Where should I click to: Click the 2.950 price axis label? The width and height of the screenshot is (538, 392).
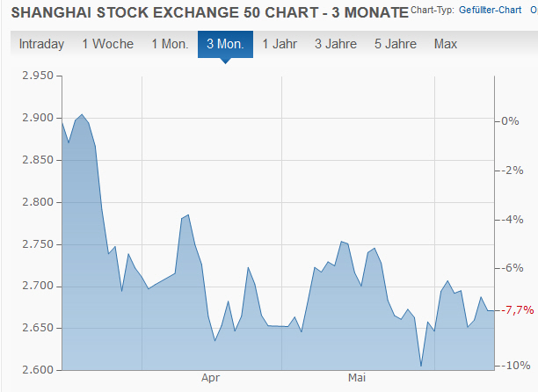pyautogui.click(x=37, y=76)
